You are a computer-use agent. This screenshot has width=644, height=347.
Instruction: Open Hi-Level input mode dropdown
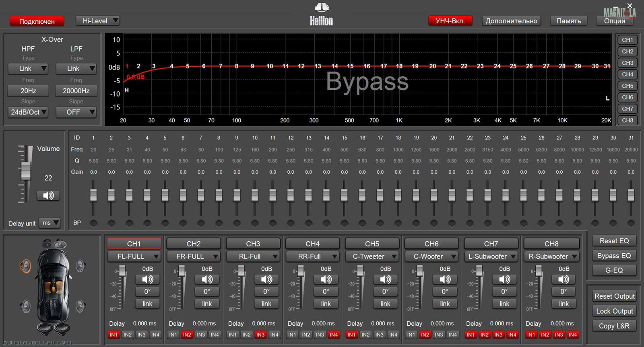click(98, 21)
